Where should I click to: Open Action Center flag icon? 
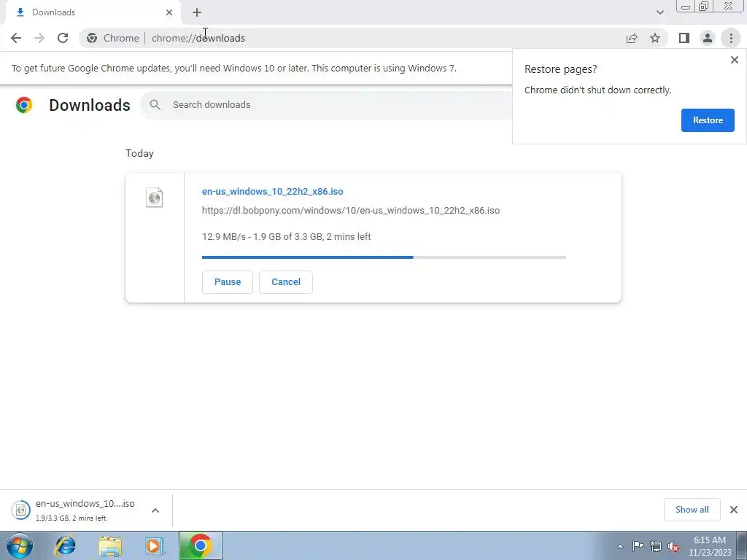[638, 546]
